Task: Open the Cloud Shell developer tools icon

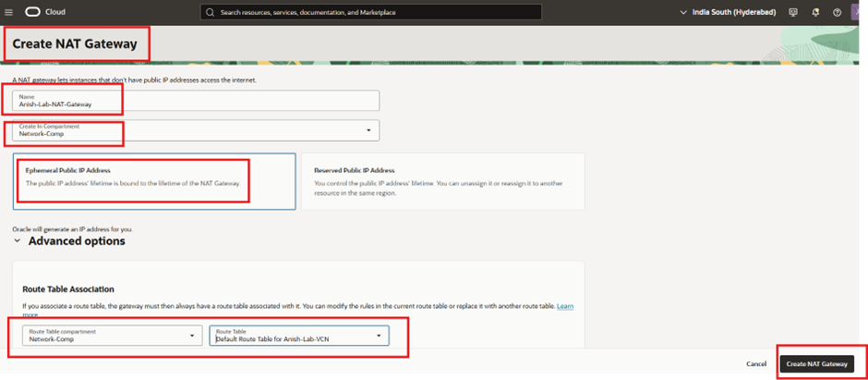Action: pos(793,12)
